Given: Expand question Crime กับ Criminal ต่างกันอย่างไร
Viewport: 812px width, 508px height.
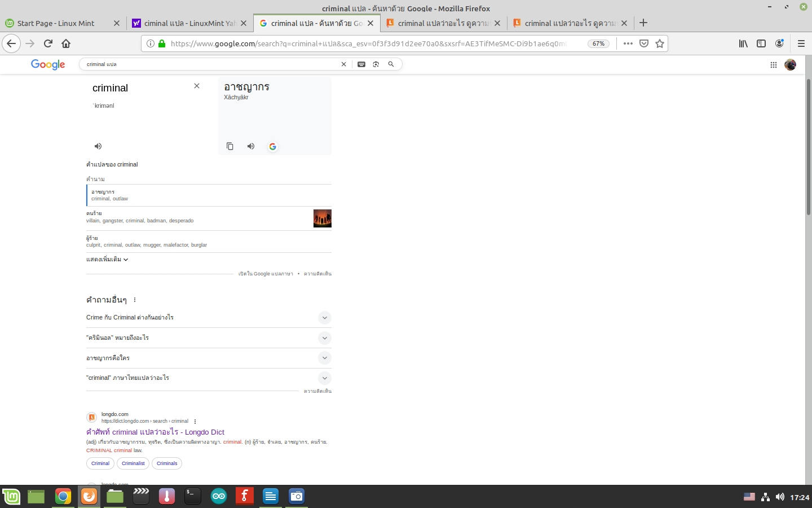Looking at the screenshot, I should 209,318.
